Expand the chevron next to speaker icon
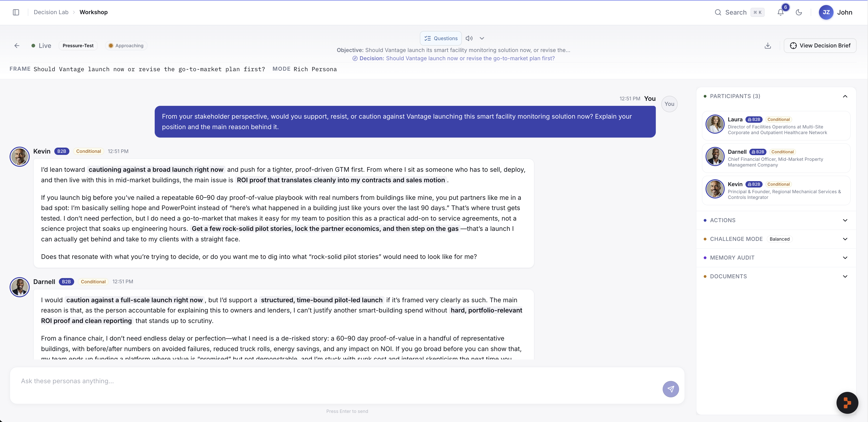The height and width of the screenshot is (422, 868). (x=482, y=38)
